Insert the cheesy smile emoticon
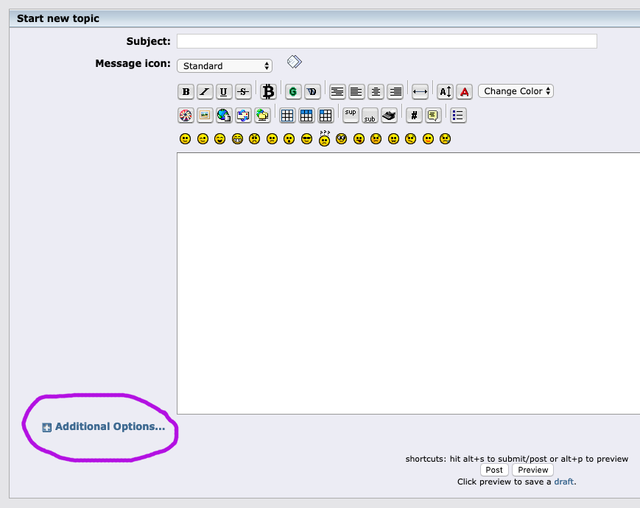The height and width of the screenshot is (508, 640). click(x=220, y=139)
